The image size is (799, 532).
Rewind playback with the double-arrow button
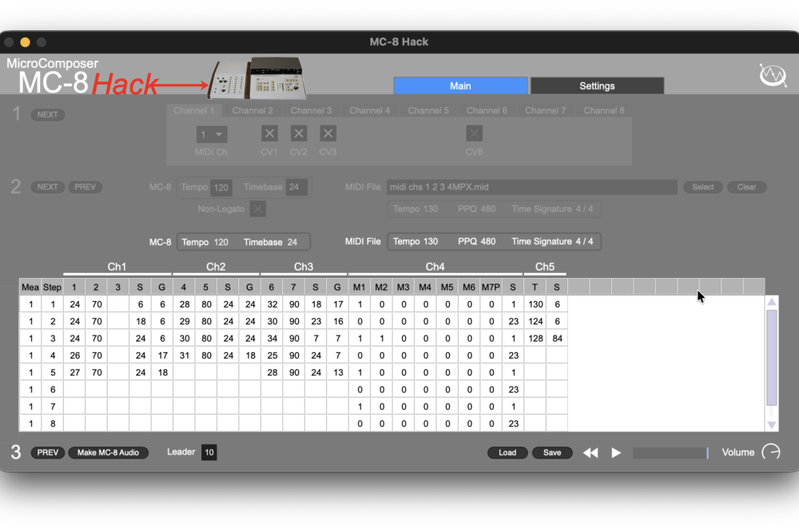point(590,452)
